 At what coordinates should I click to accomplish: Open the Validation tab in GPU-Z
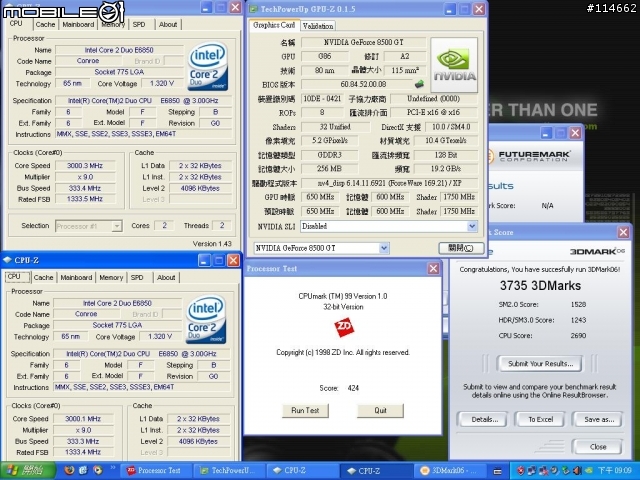tap(318, 26)
